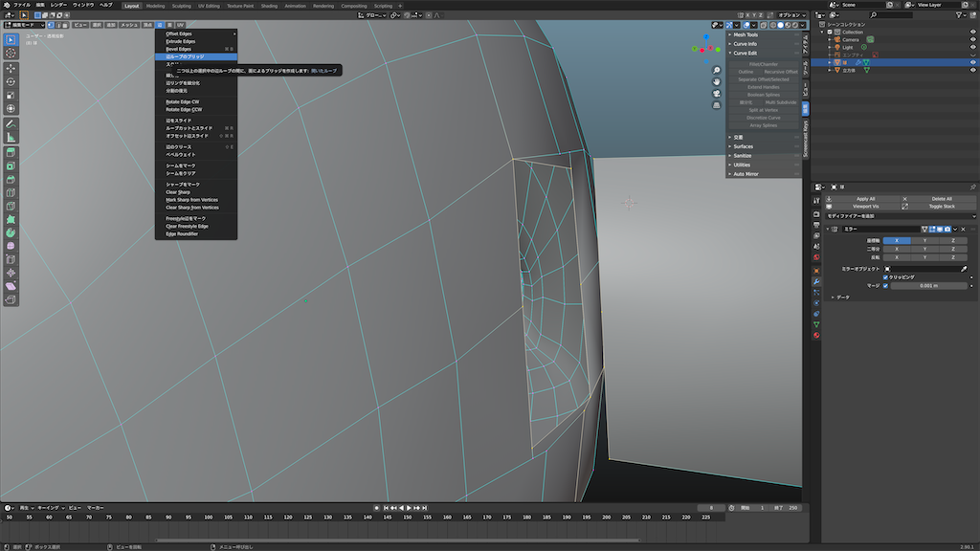This screenshot has height=551, width=980.
Task: Open the Material properties tab icon
Action: point(816,336)
